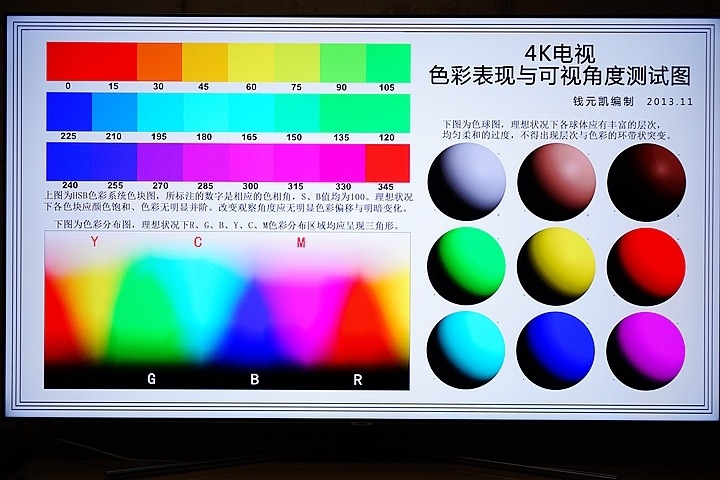Viewport: 720px width, 480px height.
Task: Click the green color block labeled 120
Action: pos(388,113)
